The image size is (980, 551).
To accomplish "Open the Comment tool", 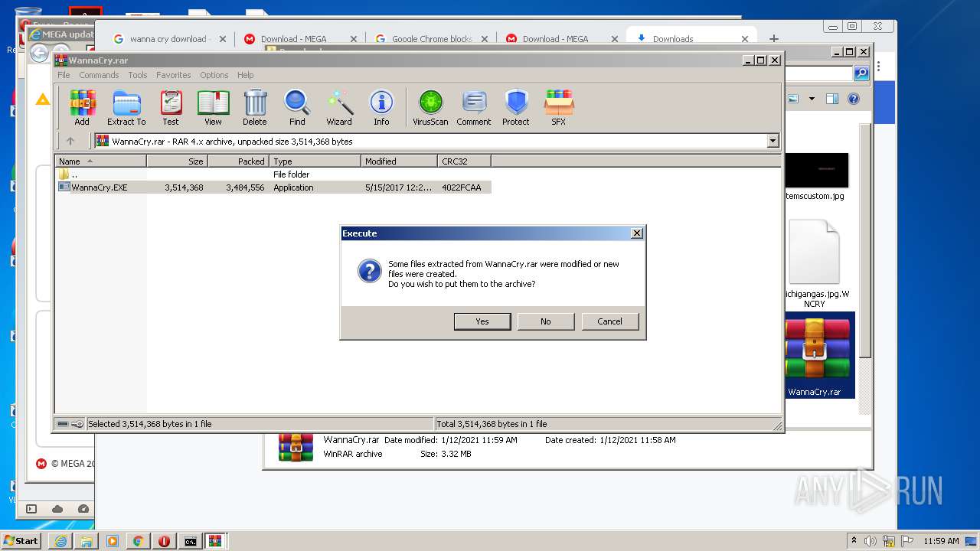I will click(474, 107).
